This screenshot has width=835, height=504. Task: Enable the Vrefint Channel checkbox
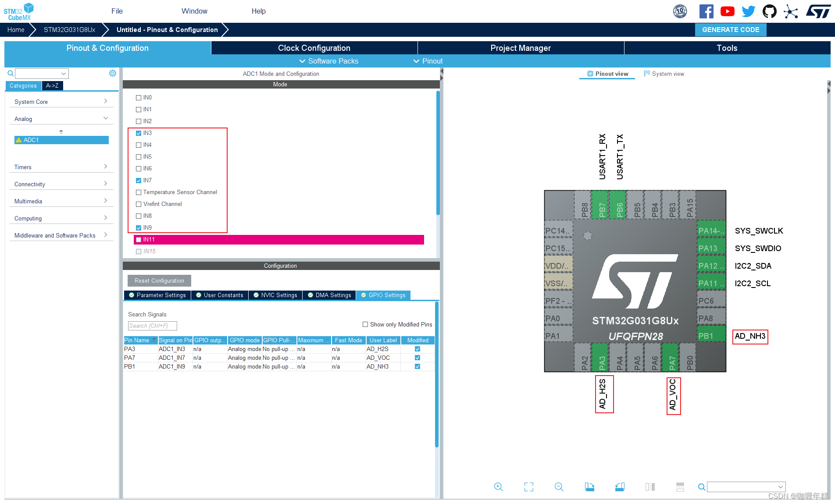tap(139, 204)
